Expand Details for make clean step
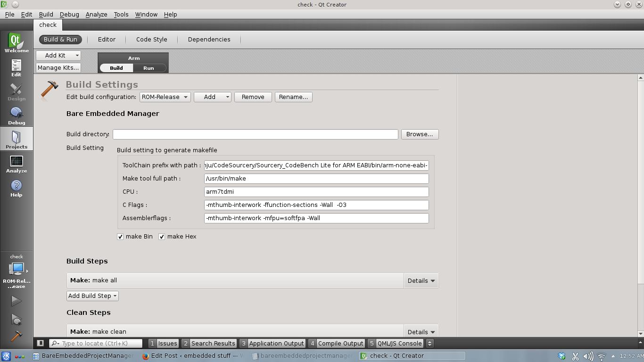 421,331
